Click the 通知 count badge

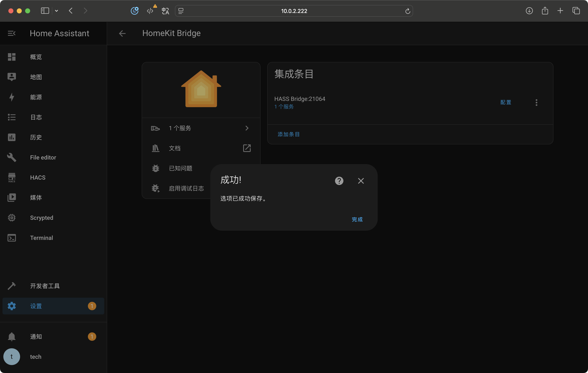92,337
